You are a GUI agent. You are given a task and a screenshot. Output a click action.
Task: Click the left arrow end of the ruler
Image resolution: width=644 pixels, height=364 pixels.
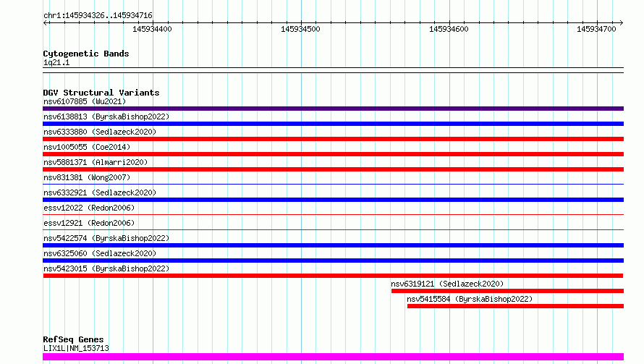(x=46, y=22)
